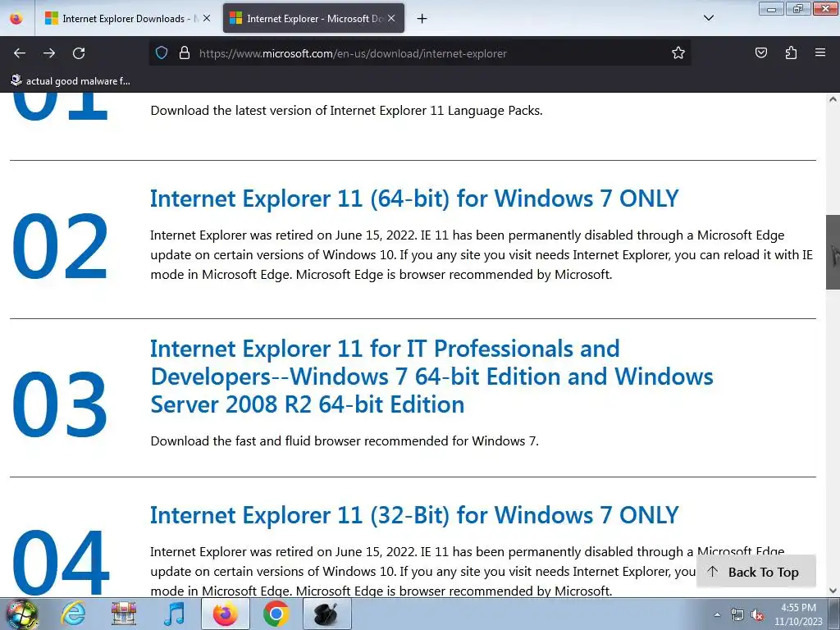This screenshot has height=630, width=840.
Task: Launch Google Chrome from the taskbar
Action: click(276, 614)
